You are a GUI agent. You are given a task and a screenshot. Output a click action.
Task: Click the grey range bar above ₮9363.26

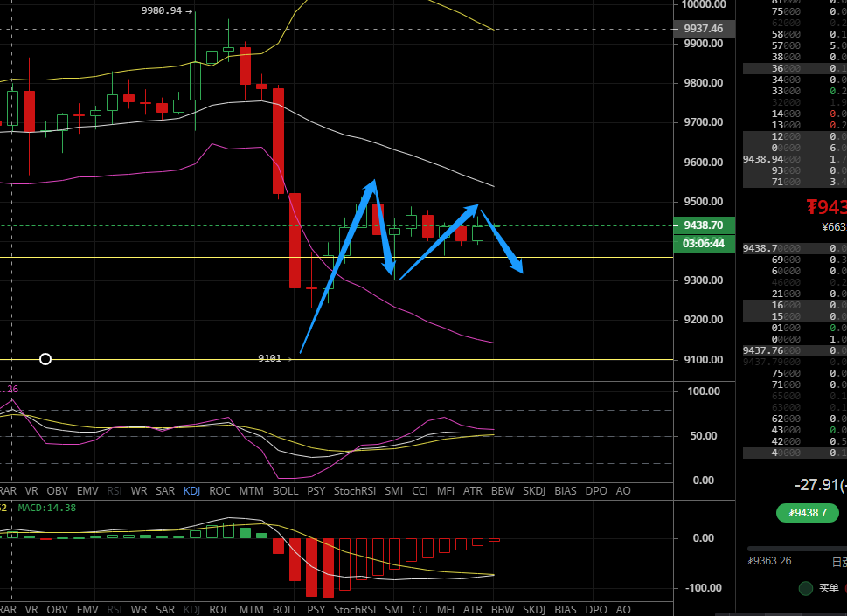[797, 549]
